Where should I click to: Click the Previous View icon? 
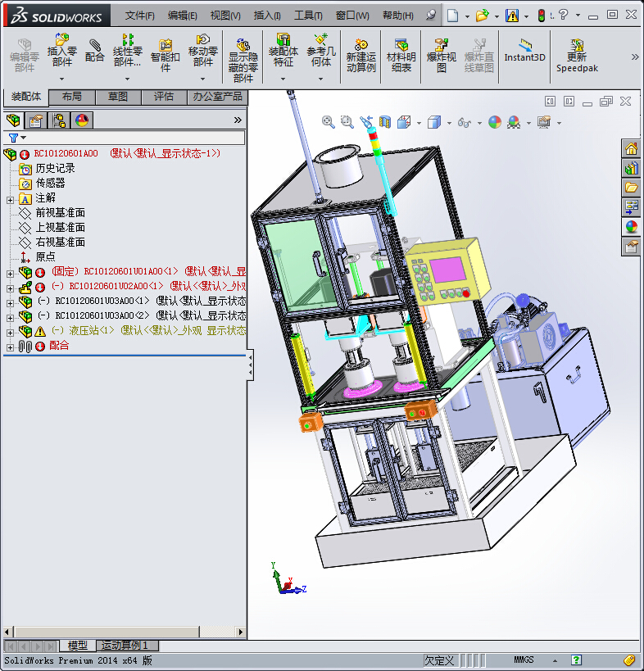[x=366, y=122]
